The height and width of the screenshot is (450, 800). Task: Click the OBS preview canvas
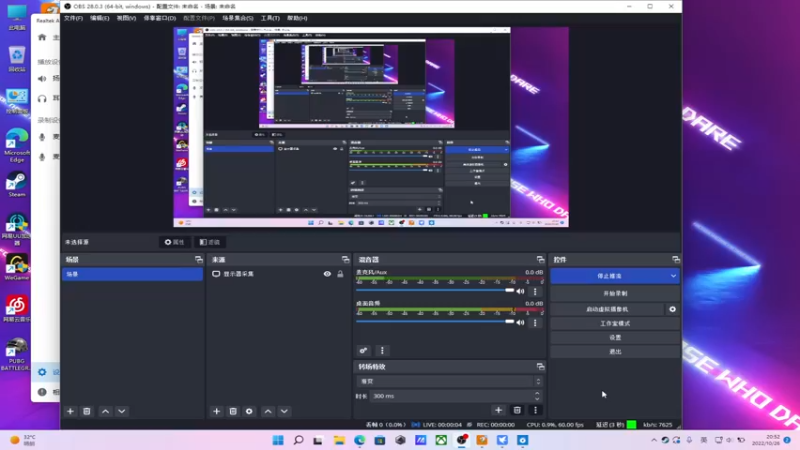371,127
